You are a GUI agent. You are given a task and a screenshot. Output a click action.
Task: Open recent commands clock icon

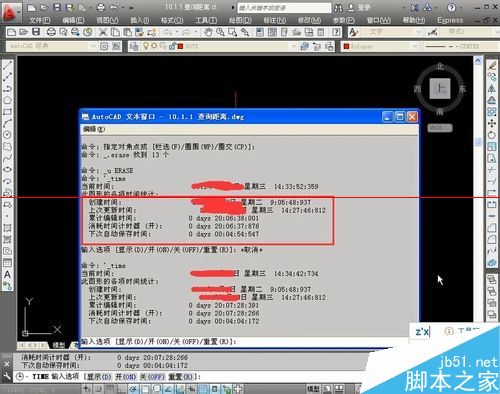[20, 377]
